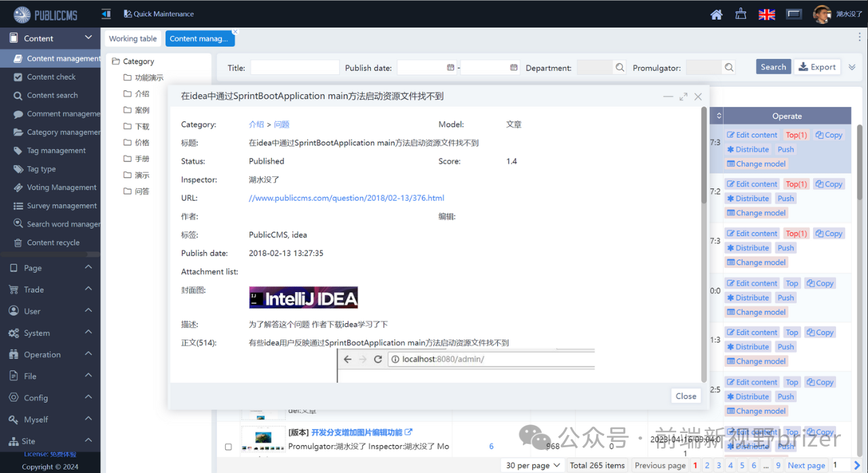Click the Export button
The height and width of the screenshot is (473, 868).
(x=818, y=66)
